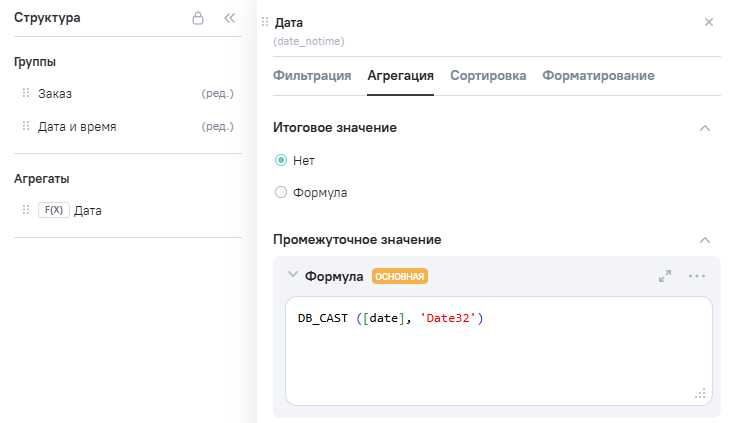
Task: Collapse the Итоговое значение section
Action: point(704,128)
